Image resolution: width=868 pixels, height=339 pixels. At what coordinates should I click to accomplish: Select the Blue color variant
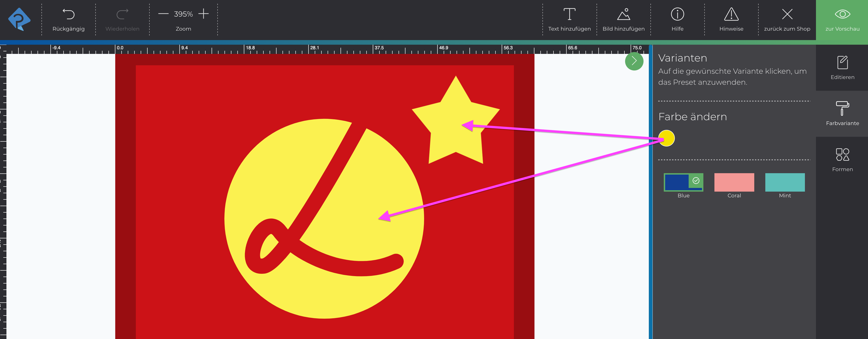point(683,182)
